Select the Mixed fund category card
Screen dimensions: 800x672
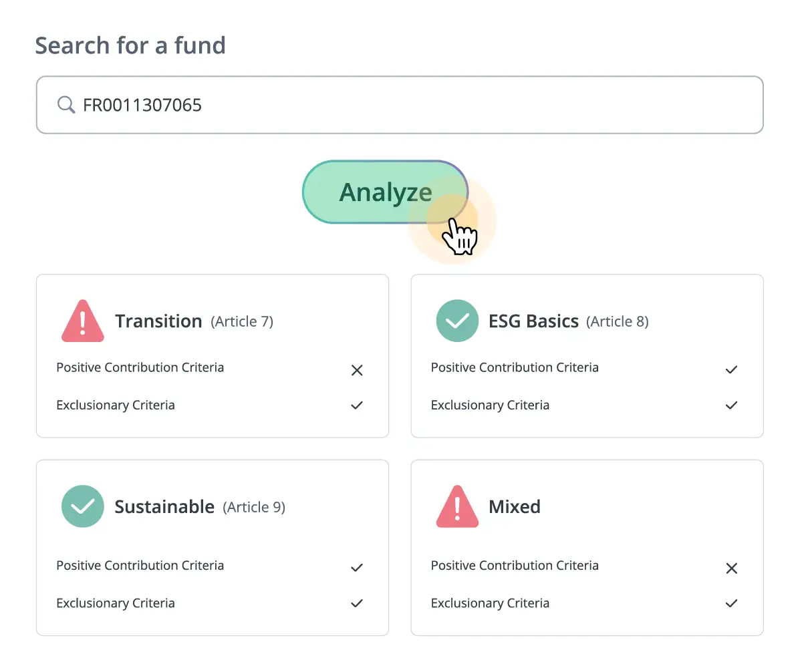586,546
